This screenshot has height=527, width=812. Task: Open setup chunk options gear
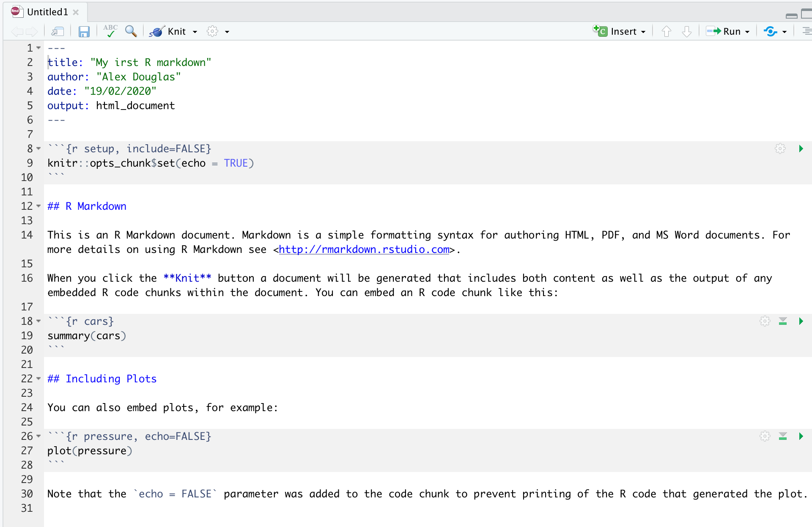click(x=780, y=148)
